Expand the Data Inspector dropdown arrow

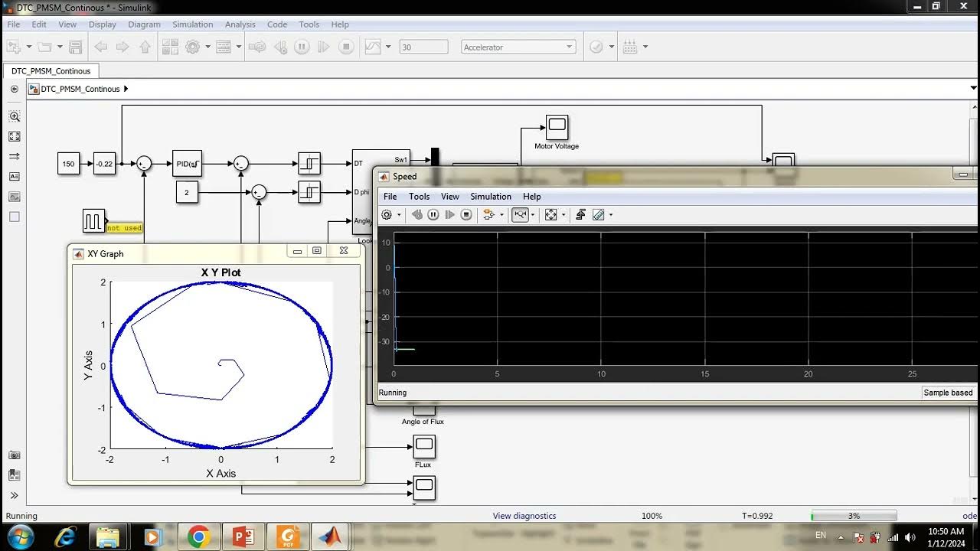pos(388,47)
